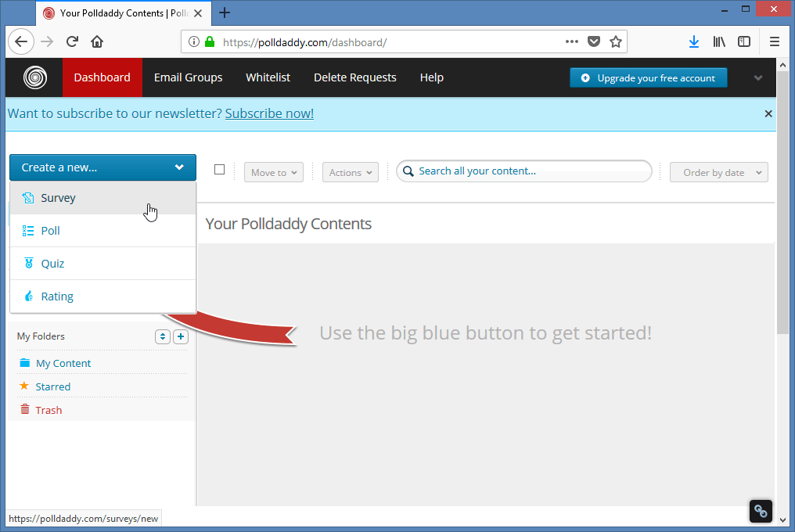Open the Trash folder
Screen dimensions: 795x532
pos(49,410)
